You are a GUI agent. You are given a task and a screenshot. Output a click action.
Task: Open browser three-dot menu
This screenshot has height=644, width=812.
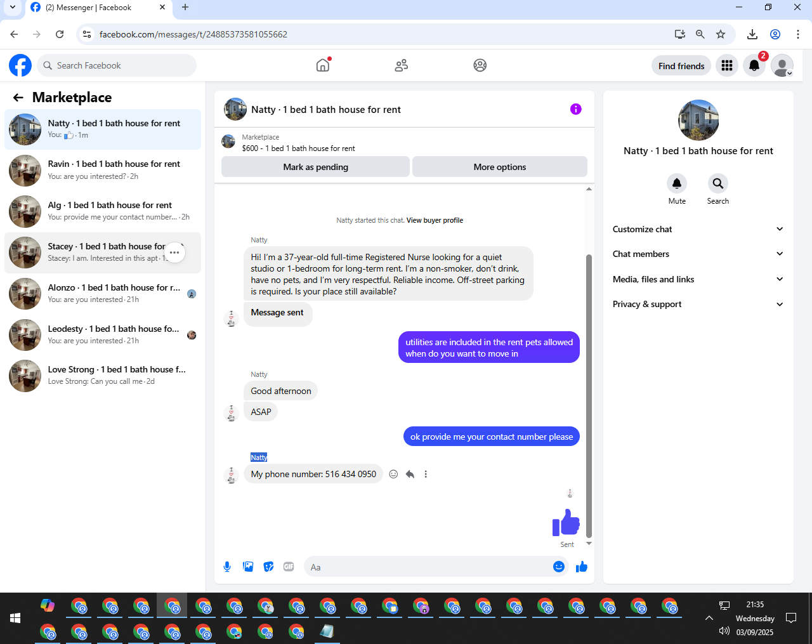pyautogui.click(x=798, y=34)
